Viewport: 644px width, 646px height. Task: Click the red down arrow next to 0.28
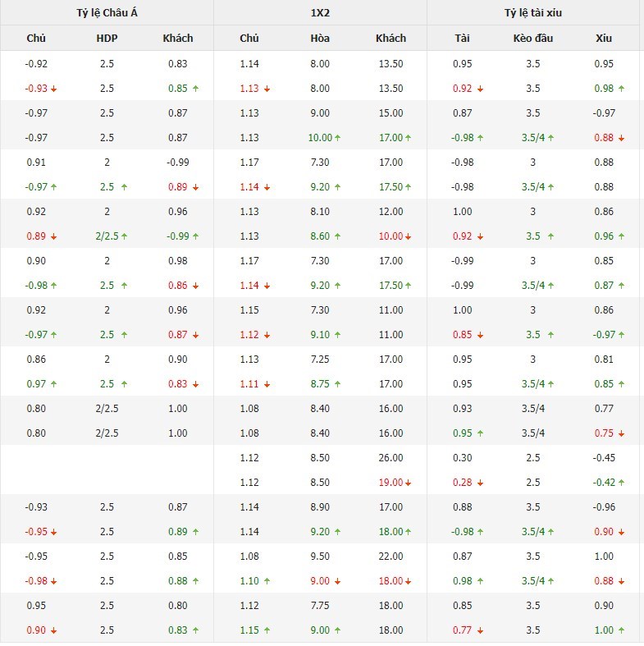(480, 483)
